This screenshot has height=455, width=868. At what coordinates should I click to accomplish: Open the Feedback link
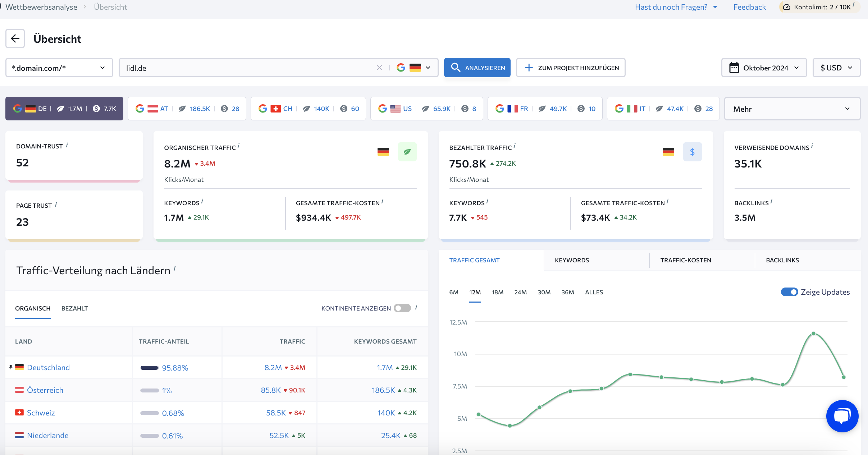749,7
